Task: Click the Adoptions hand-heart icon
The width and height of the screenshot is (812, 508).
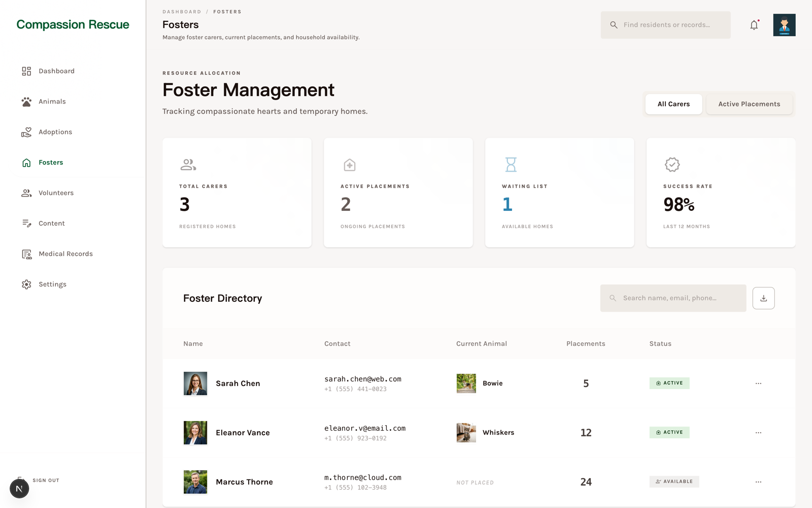Action: click(26, 132)
